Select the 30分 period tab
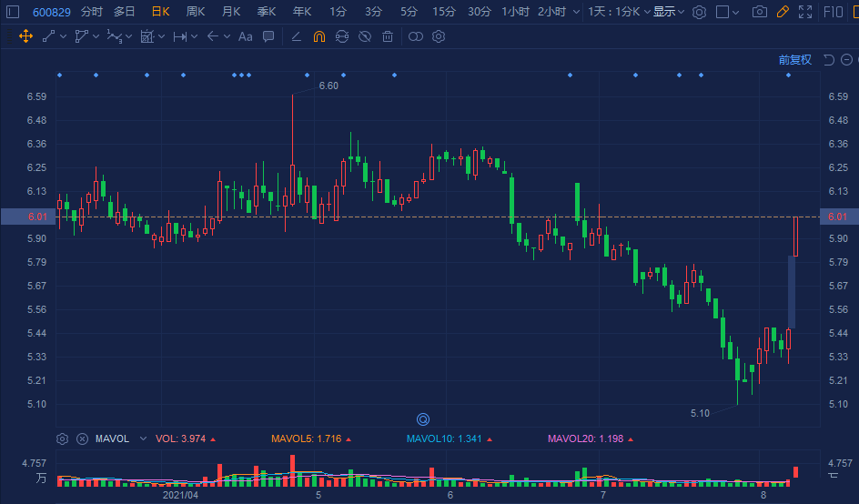This screenshot has height=504, width=859. coord(480,12)
